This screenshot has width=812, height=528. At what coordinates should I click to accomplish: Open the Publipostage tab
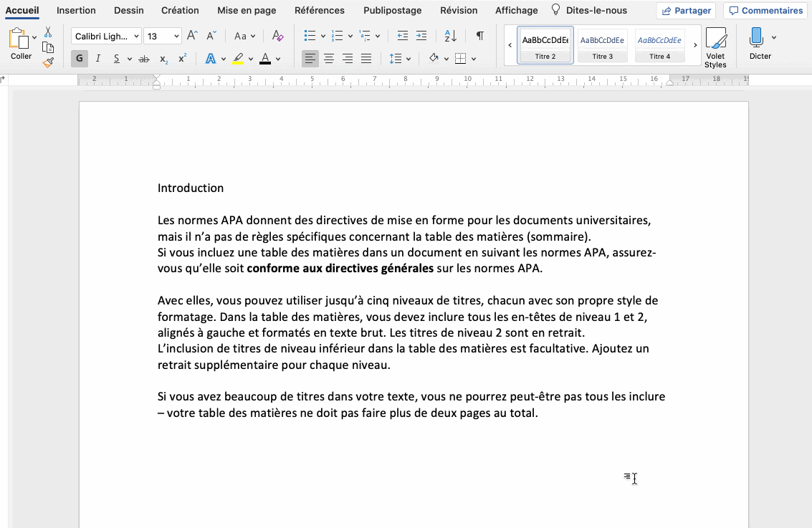(x=392, y=10)
